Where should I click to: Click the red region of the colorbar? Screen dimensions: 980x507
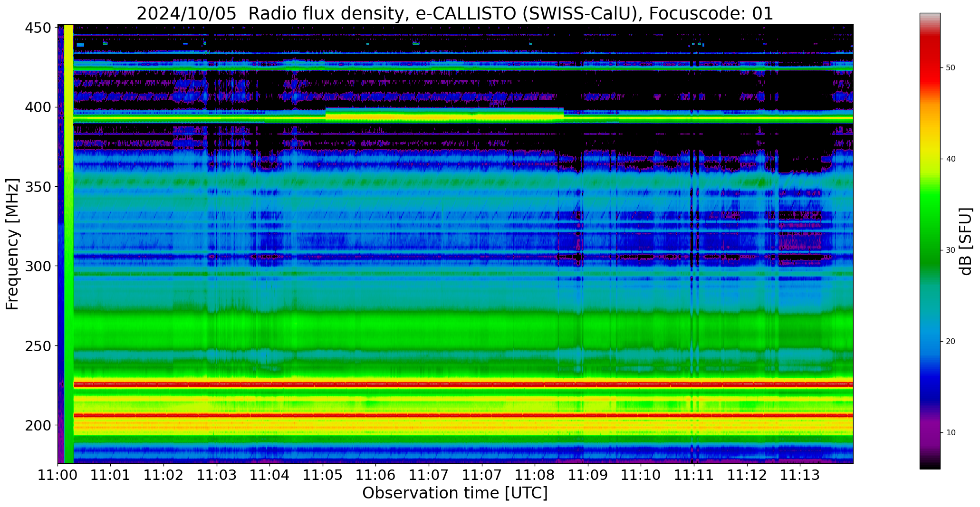[x=930, y=62]
